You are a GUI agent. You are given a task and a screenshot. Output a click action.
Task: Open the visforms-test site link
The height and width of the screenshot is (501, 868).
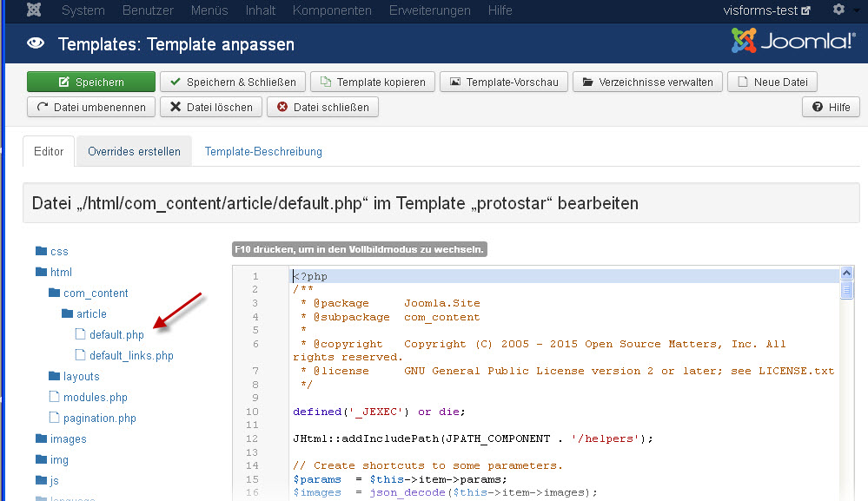pyautogui.click(x=766, y=10)
